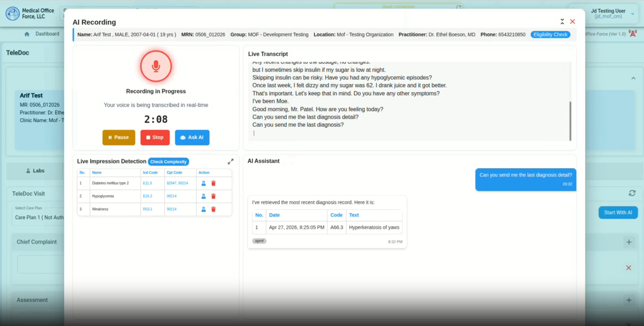Click Check Complexity badge
The height and width of the screenshot is (326, 644).
click(168, 162)
